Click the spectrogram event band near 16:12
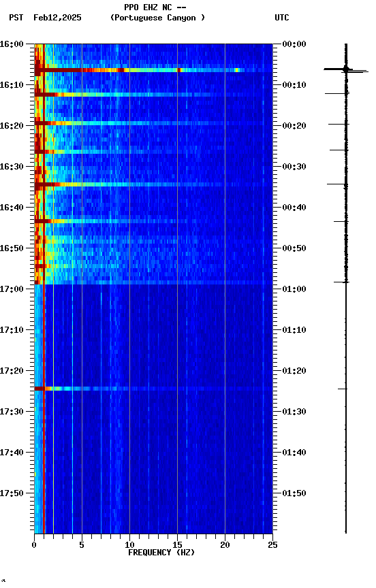376x588 pixels. point(153,95)
